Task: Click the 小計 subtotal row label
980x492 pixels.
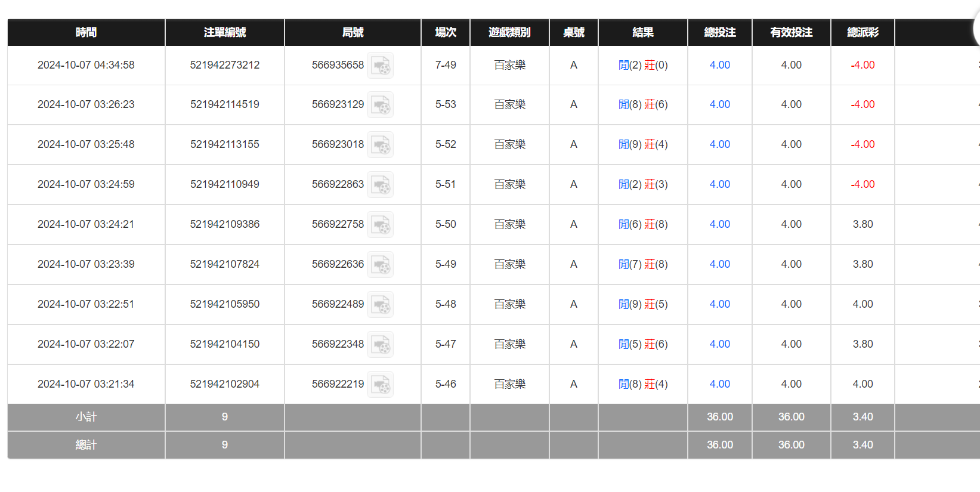Action: pos(86,417)
